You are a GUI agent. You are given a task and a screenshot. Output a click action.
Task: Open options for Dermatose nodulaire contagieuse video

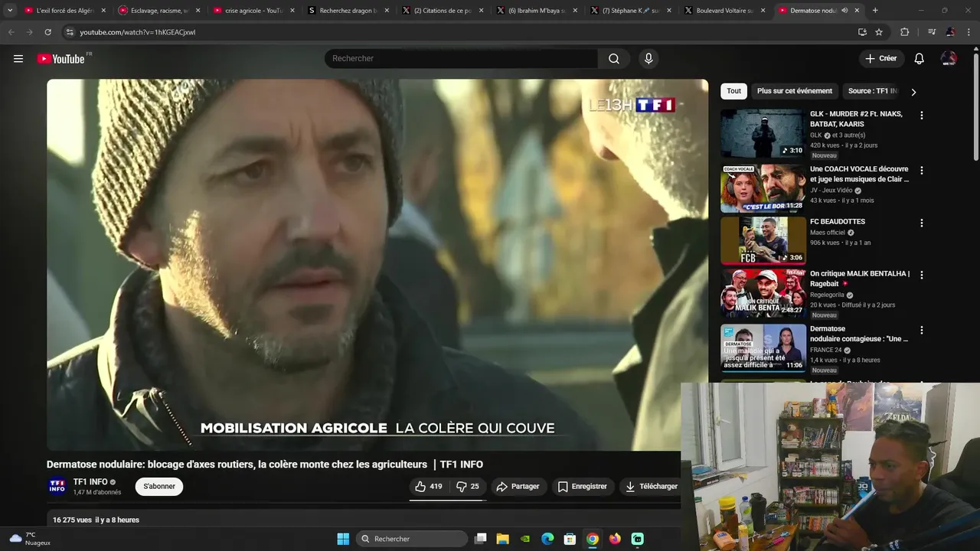point(922,331)
